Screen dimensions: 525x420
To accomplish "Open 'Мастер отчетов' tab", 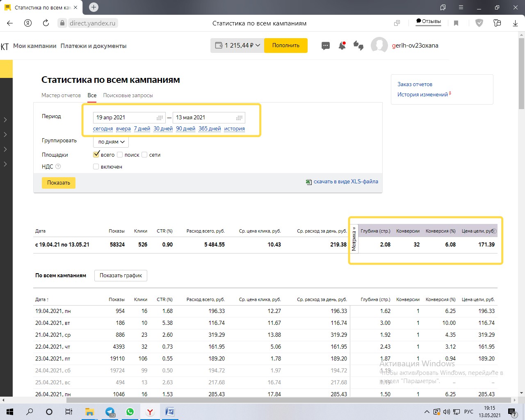I will [x=61, y=95].
